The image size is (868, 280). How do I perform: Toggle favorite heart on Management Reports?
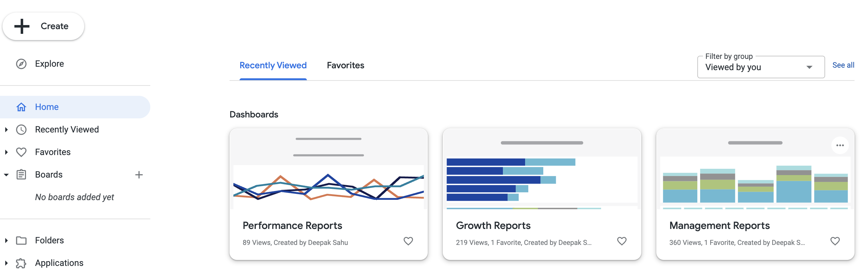(834, 241)
